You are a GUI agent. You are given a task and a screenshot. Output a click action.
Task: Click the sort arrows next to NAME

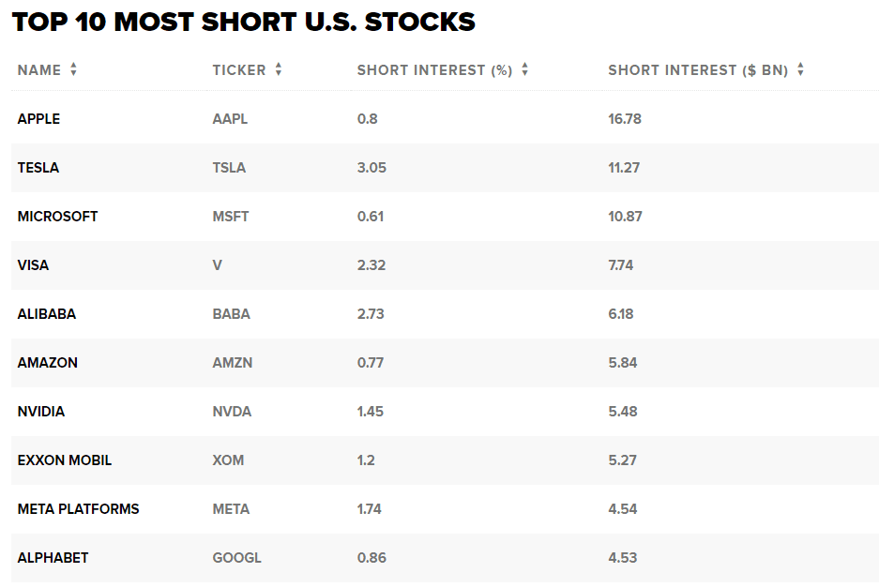pos(74,70)
